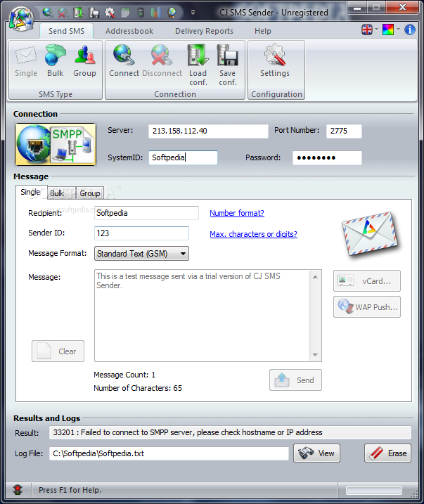Click the Result text box showing error 33201
The image size is (424, 504).
[230, 432]
